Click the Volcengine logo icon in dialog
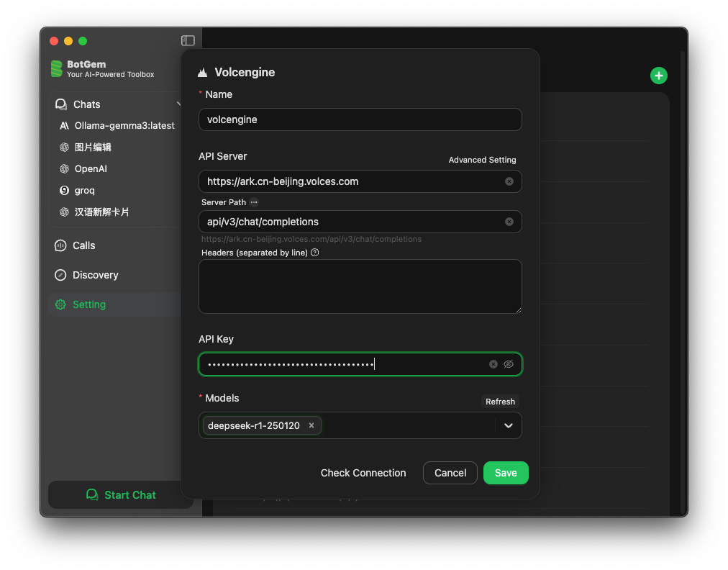The height and width of the screenshot is (570, 728). (202, 73)
